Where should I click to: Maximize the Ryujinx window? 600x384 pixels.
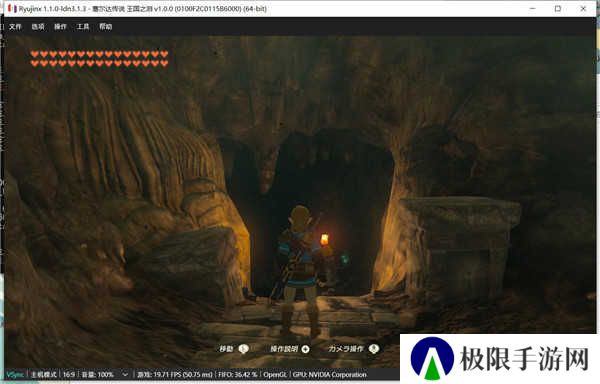click(558, 8)
